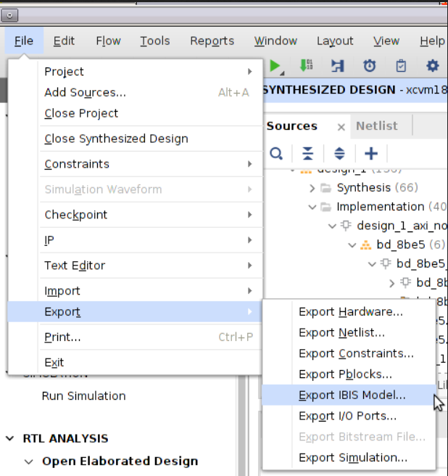
Task: Click the stopwatch timing icon in toolbar
Action: pyautogui.click(x=370, y=66)
